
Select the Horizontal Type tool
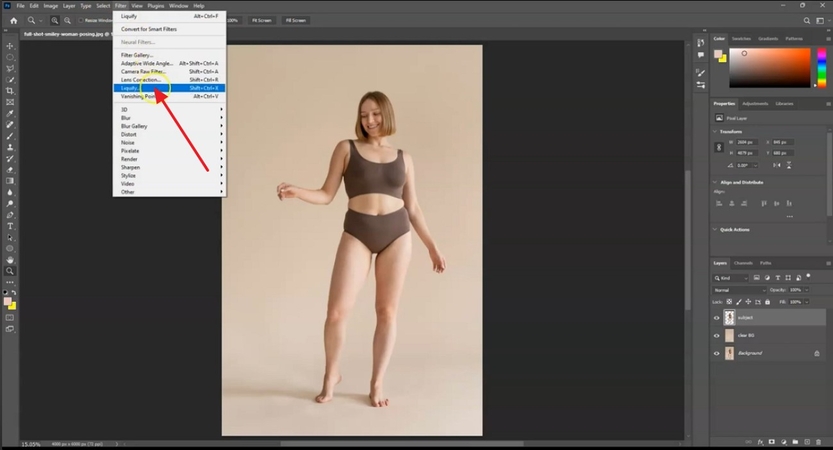point(10,226)
